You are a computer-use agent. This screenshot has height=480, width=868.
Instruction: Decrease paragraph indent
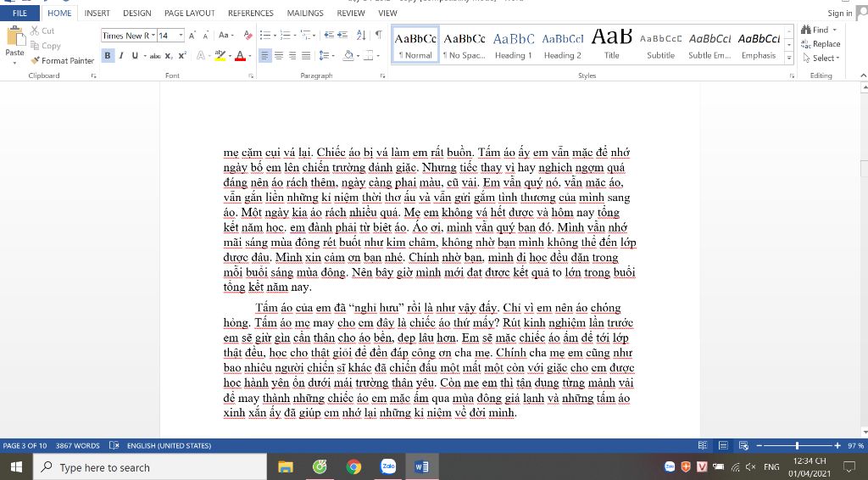(x=329, y=35)
